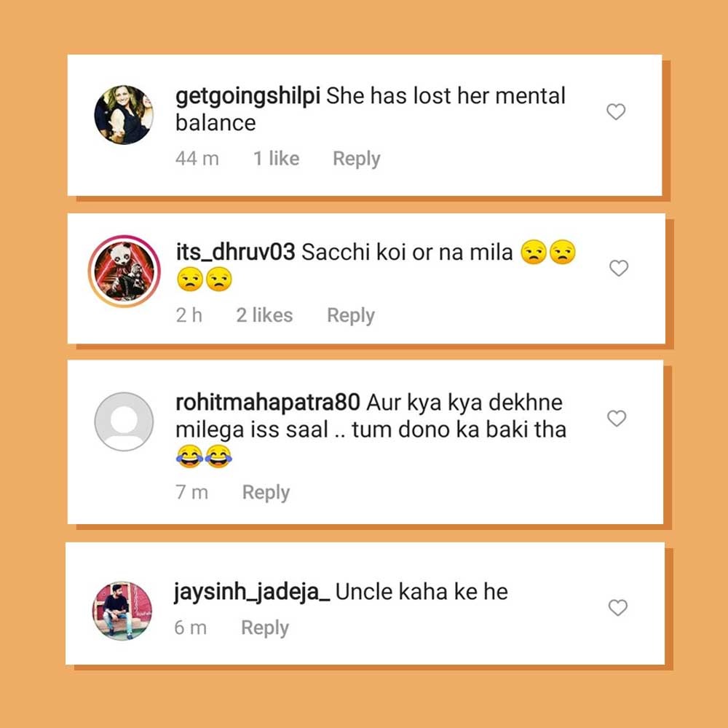
Task: Reply to rohitmahapatra80's comment
Action: click(x=266, y=493)
